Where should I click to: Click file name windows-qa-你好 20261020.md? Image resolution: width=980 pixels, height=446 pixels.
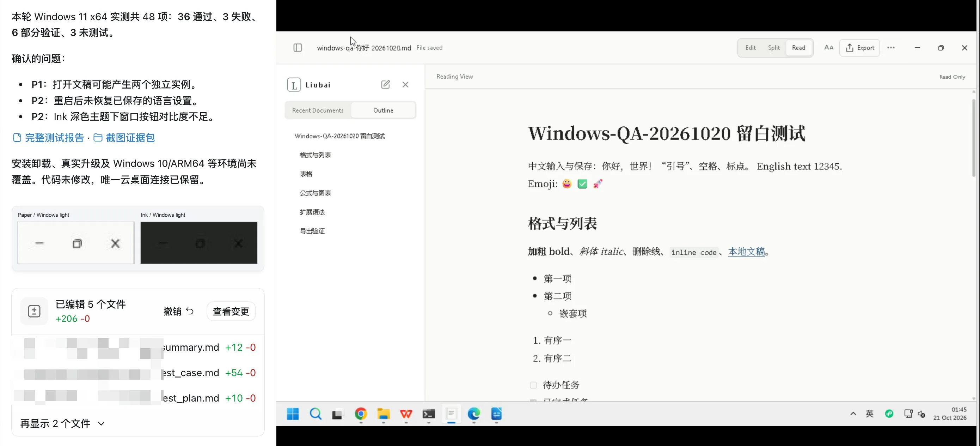(x=364, y=48)
